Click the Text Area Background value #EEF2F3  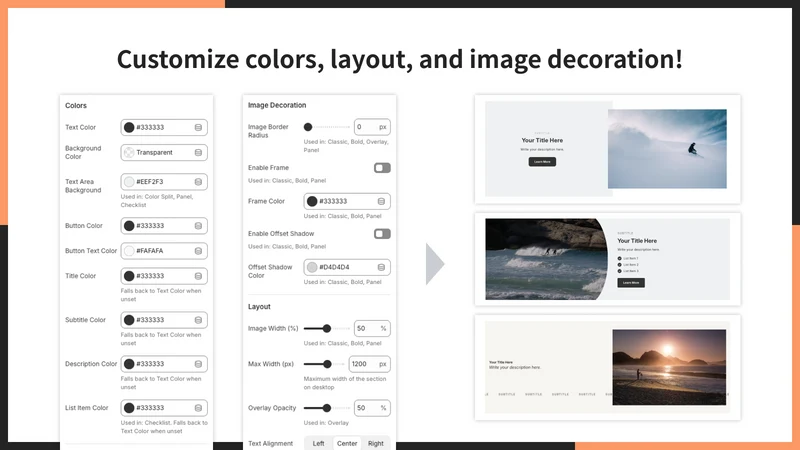149,182
